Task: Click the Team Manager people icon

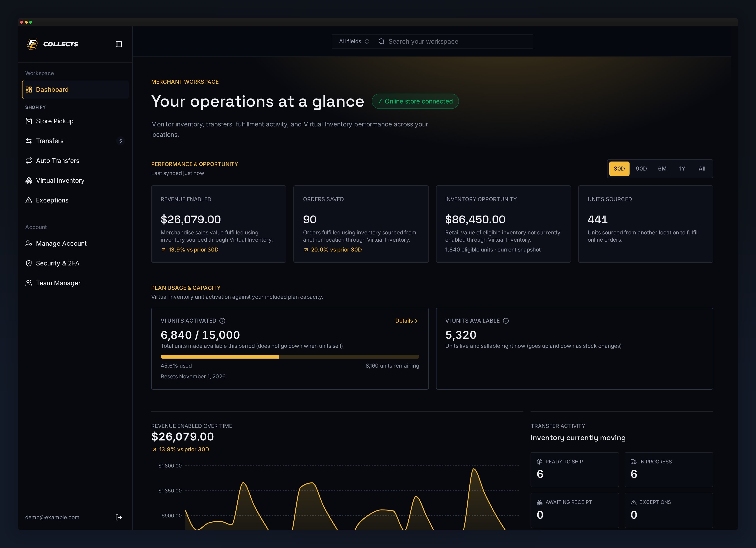Action: coord(29,283)
